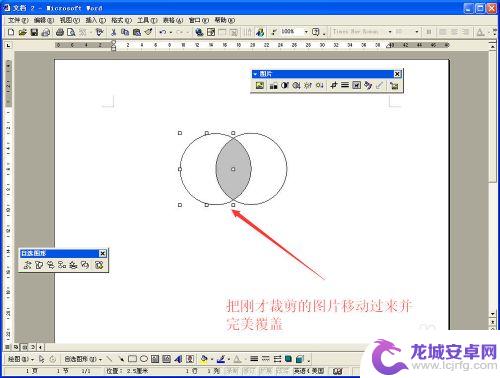Toggle shadow style on Drawing toolbar

click(288, 359)
